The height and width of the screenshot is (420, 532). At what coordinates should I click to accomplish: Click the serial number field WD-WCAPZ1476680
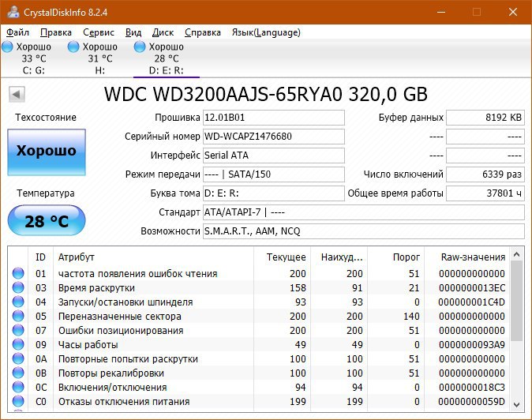[x=274, y=137]
